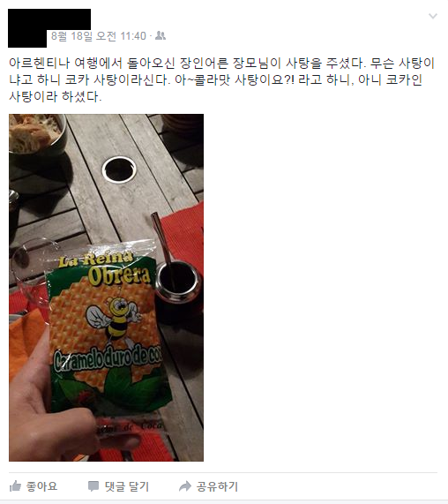Click the friends audience icon beside timestamp
448x504 pixels.
pos(161,35)
